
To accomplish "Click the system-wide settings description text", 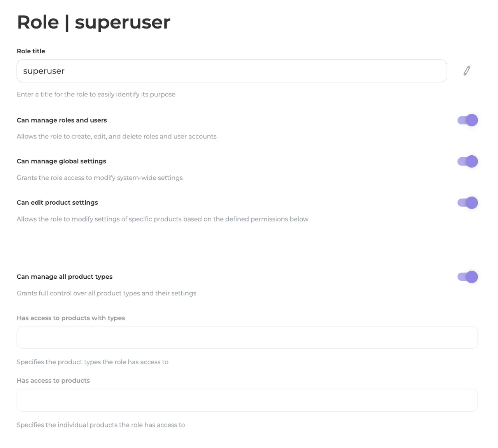I will tap(100, 178).
